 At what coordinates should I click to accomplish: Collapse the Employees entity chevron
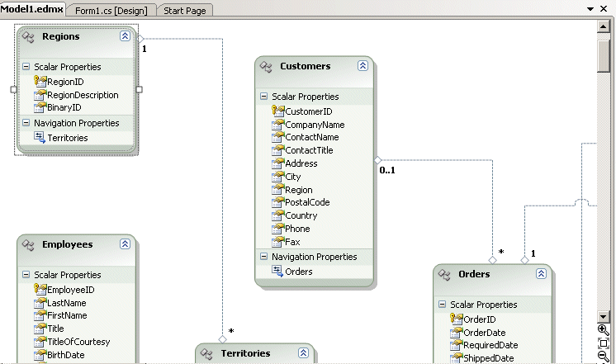coord(125,243)
